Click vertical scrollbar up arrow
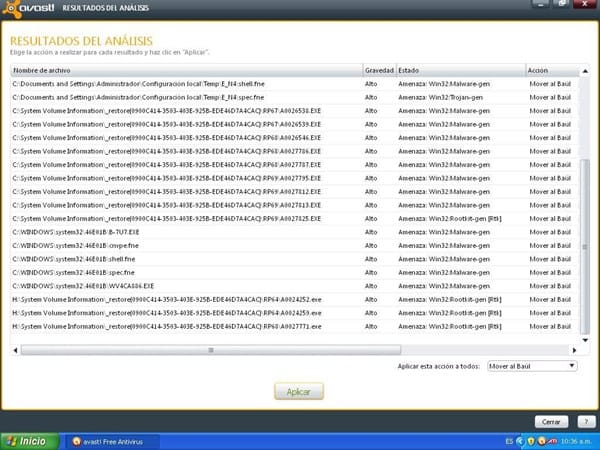 pyautogui.click(x=585, y=71)
